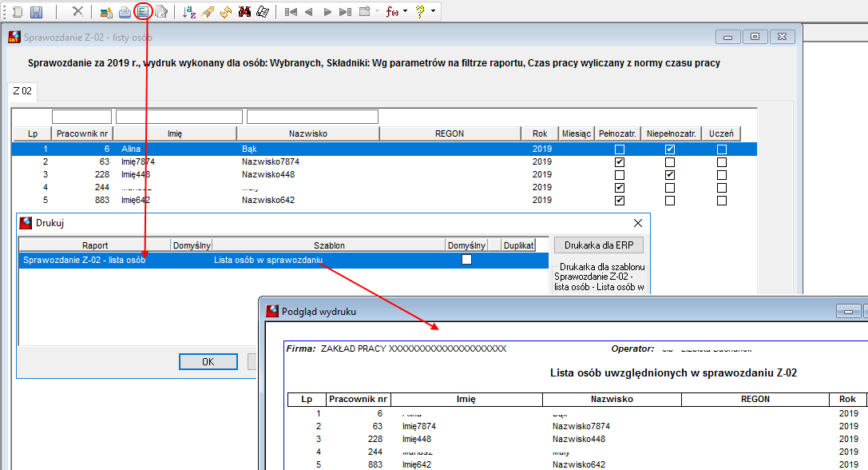
Task: Toggle Niepełnozatr. checkbox for Alina Bąk
Action: (670, 149)
